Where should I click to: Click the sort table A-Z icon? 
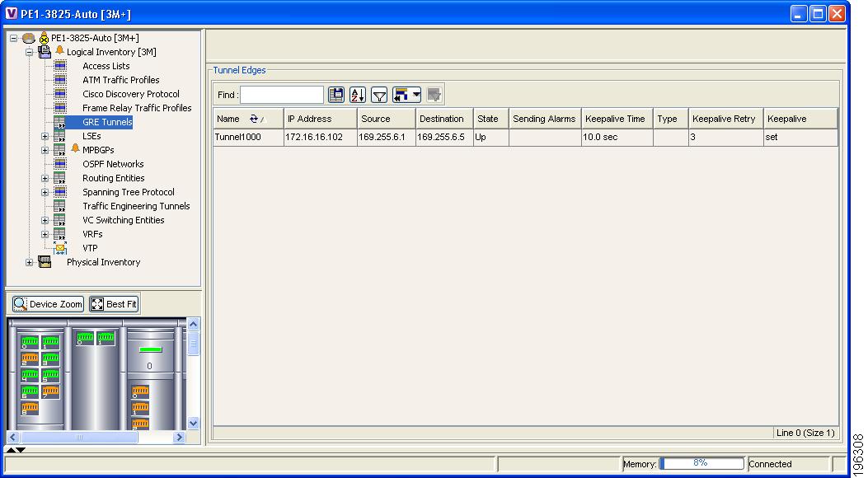tap(358, 95)
